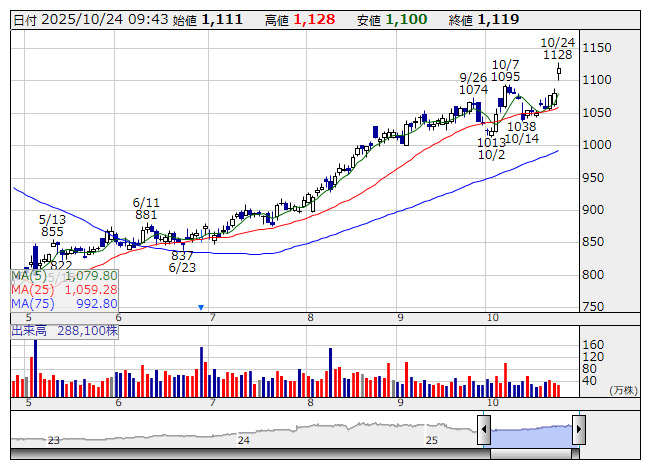Screen dimensions: 653x470
Task: Click the 9/26 1074 peak label
Action: point(474,84)
